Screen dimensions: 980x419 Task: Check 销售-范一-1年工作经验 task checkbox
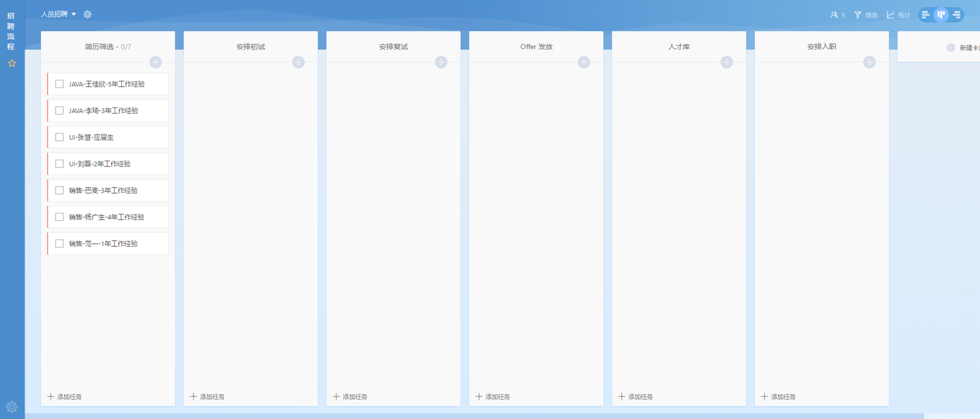click(59, 244)
